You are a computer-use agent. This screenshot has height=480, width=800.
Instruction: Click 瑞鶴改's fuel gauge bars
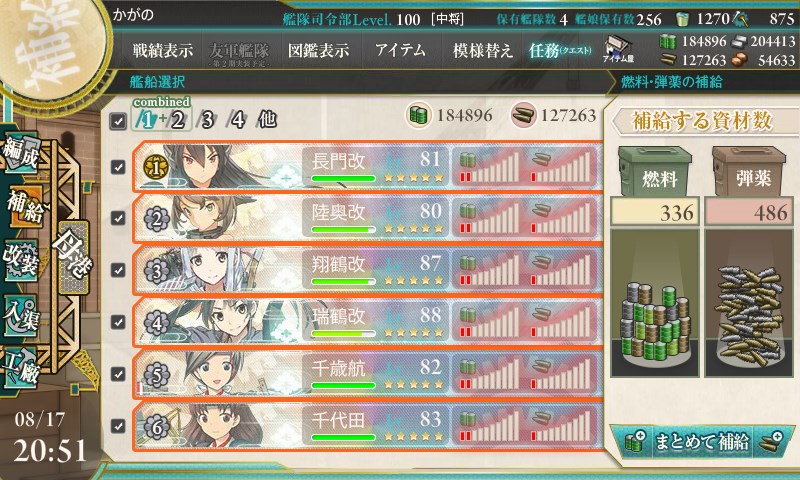[489, 322]
